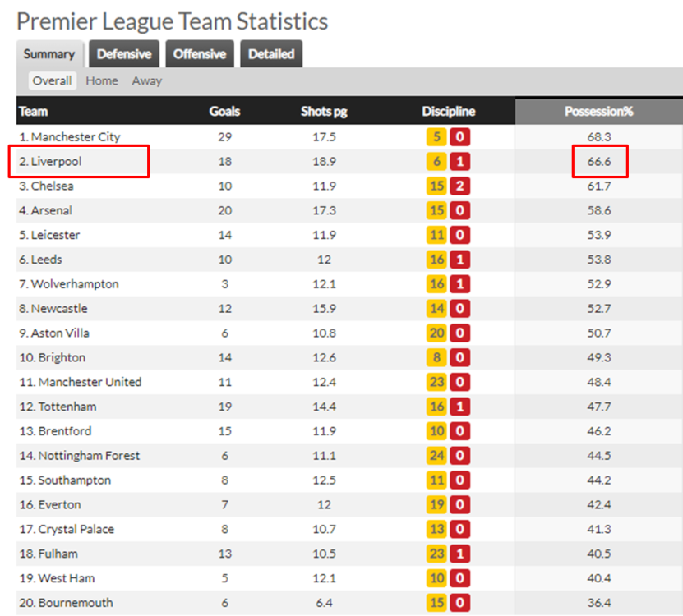Click Arsenal in the team list
Viewport: 683px width, 616px height.
point(52,210)
